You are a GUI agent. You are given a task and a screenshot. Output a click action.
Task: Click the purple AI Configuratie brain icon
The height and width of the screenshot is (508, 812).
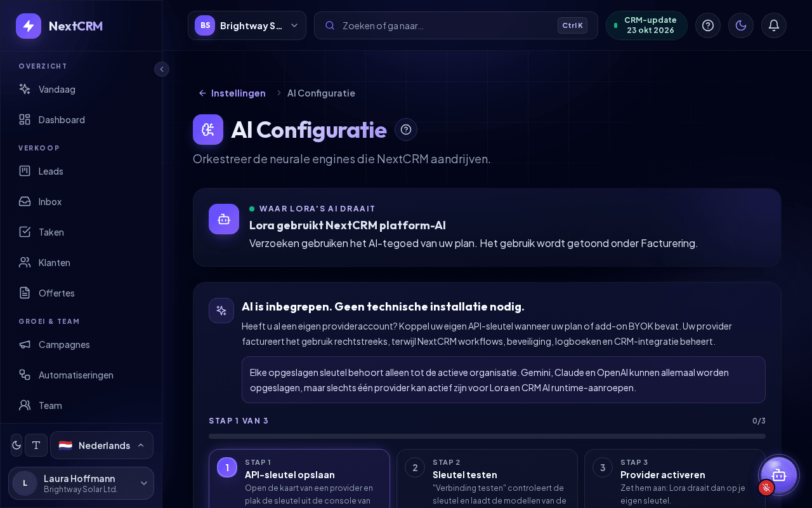click(x=208, y=130)
